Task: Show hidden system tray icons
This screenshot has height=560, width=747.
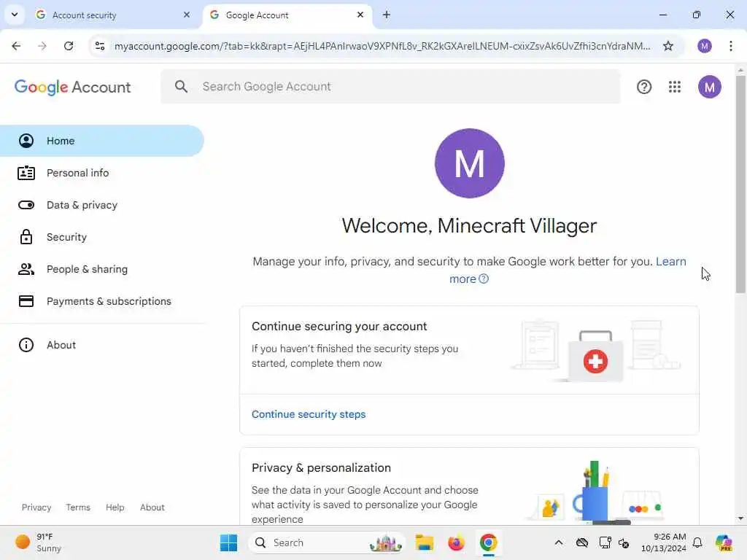Action: 559,542
